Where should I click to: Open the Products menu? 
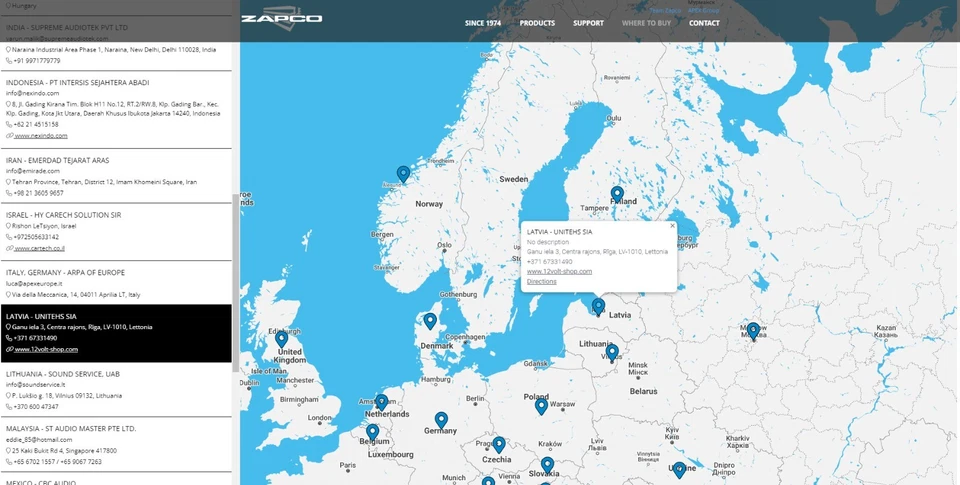[x=537, y=23]
